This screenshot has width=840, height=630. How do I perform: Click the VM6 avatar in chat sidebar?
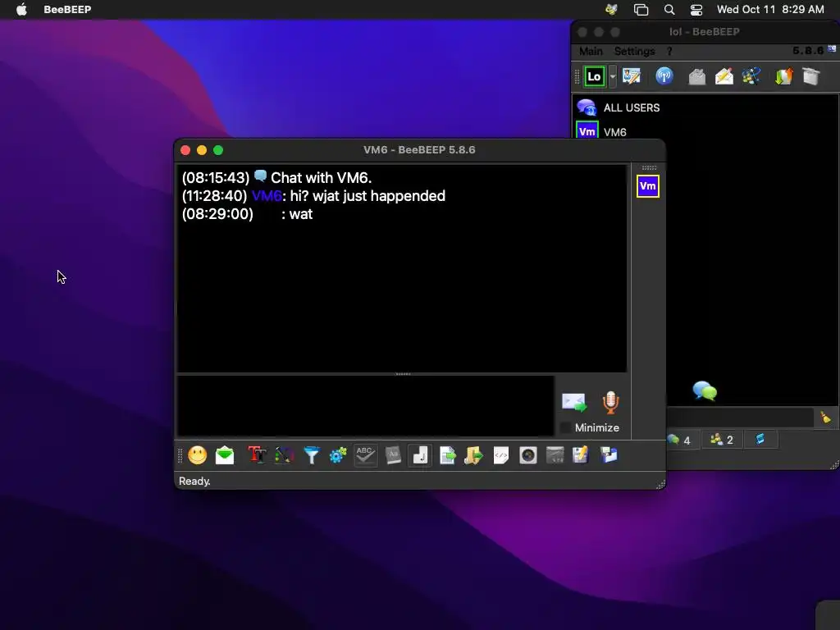(648, 186)
